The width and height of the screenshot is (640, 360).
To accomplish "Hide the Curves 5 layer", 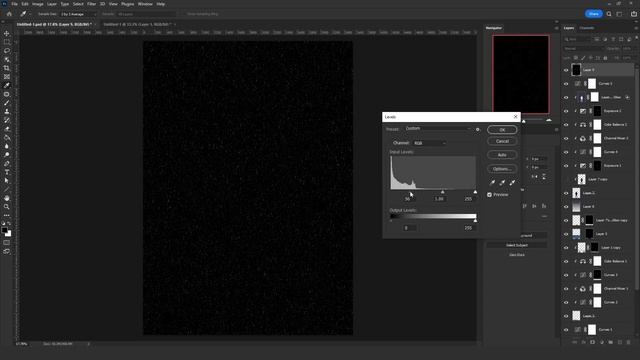I will click(566, 84).
